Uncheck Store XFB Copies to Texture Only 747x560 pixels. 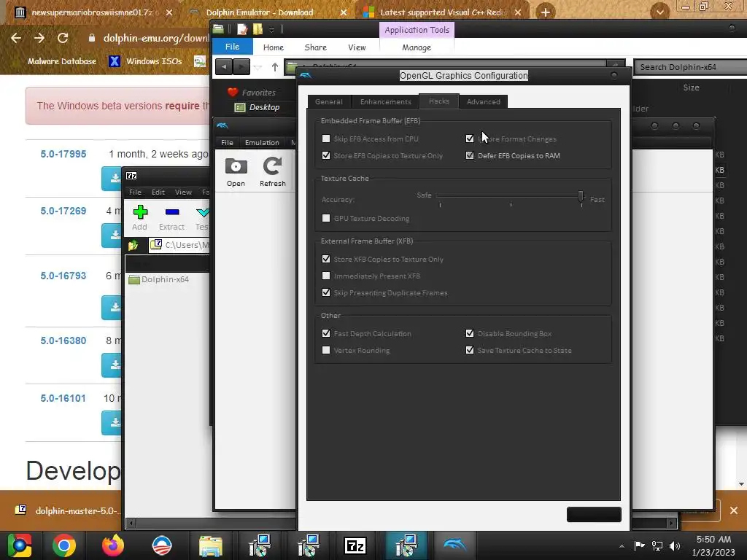(326, 259)
